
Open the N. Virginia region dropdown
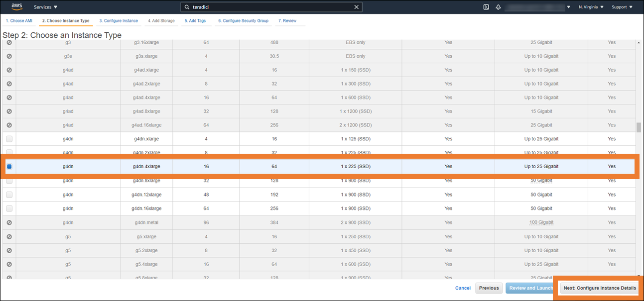[591, 7]
